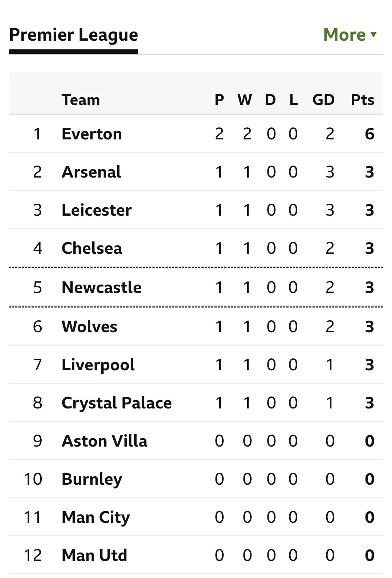Select Newcastle in the table

point(102,288)
